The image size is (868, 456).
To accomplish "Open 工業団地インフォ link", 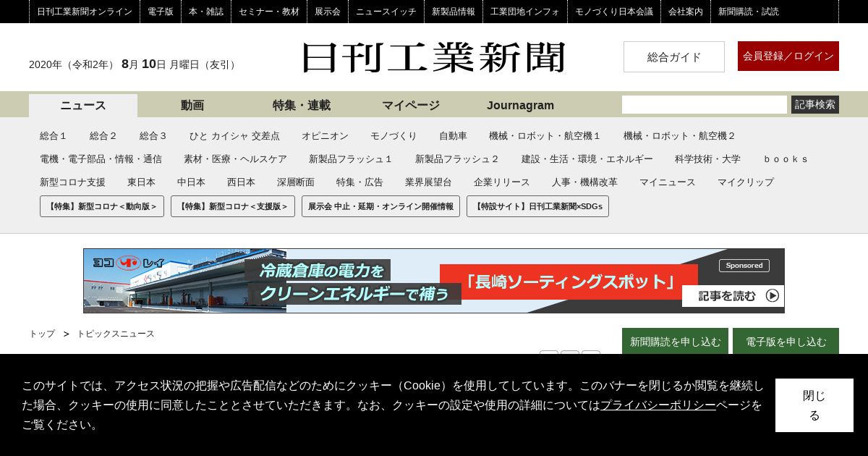I will 525,12.
